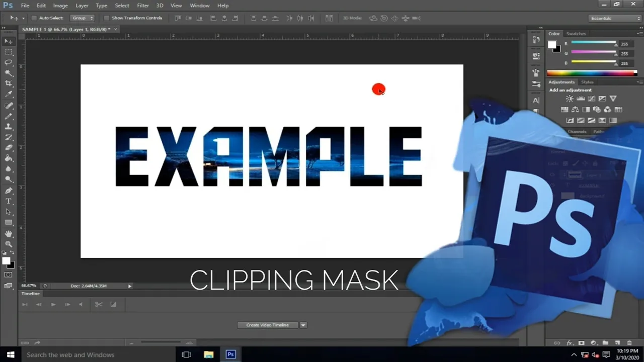This screenshot has height=362, width=644.
Task: Select the Healing Brush tool
Action: (x=9, y=106)
